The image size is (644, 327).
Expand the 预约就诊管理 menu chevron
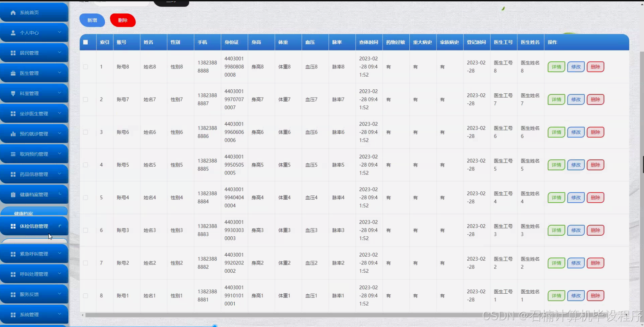pos(60,134)
